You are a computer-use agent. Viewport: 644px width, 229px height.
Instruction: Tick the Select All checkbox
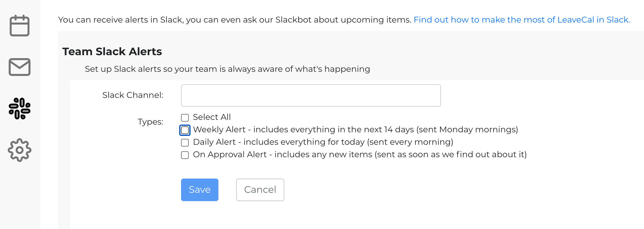pyautogui.click(x=185, y=118)
